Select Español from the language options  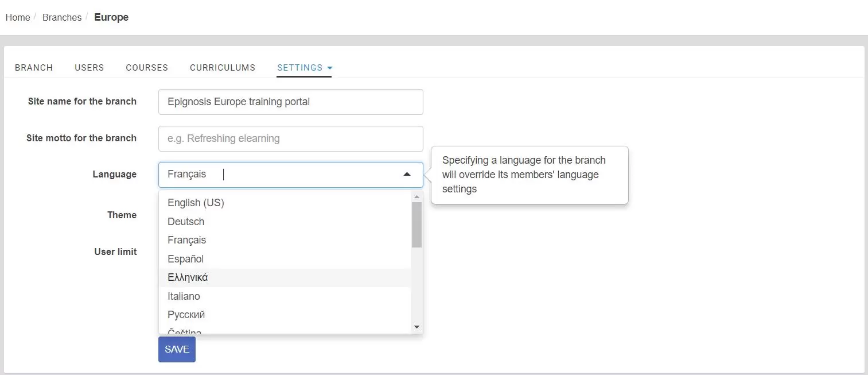point(185,258)
